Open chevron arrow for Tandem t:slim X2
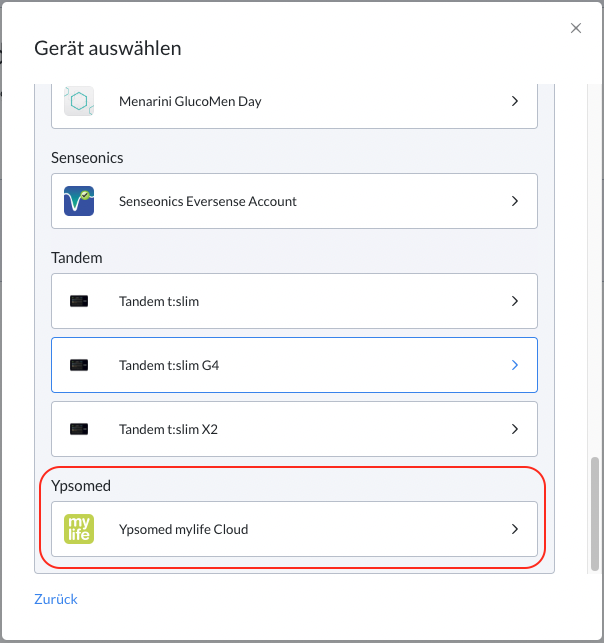This screenshot has height=643, width=604. pyautogui.click(x=515, y=429)
